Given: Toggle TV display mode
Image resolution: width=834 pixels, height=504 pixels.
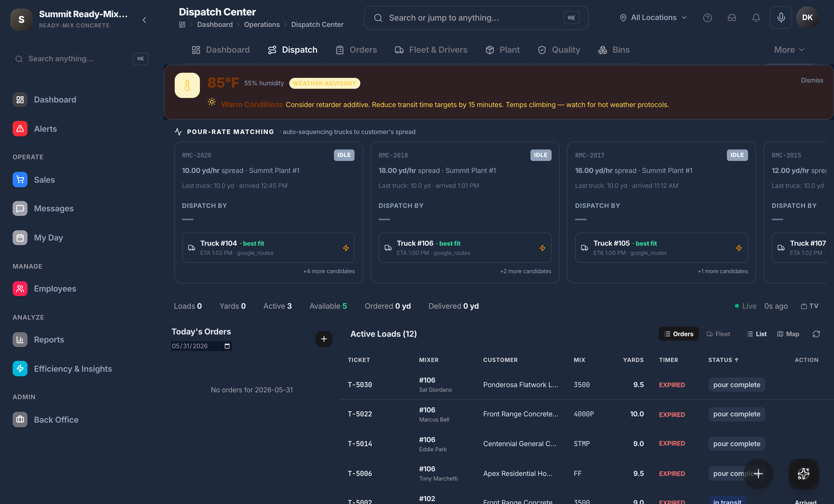Looking at the screenshot, I should pyautogui.click(x=809, y=306).
